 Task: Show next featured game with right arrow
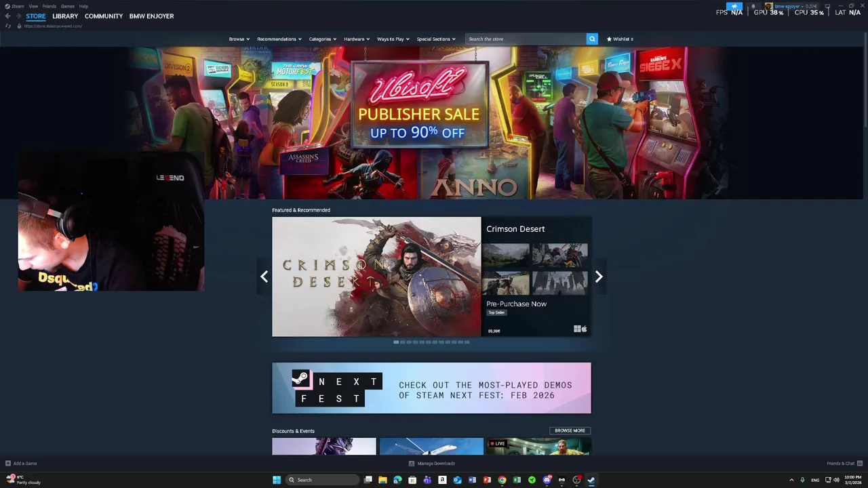click(599, 277)
